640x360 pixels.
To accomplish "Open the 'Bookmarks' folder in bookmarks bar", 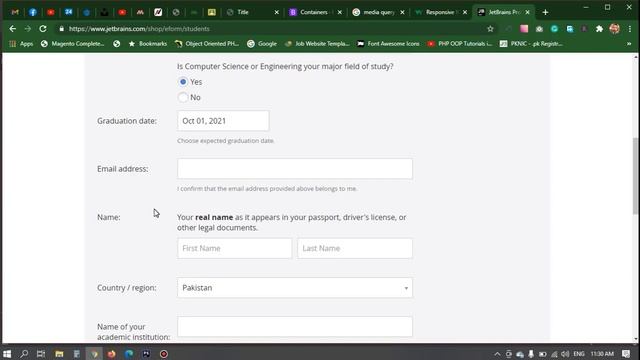I will (x=148, y=44).
